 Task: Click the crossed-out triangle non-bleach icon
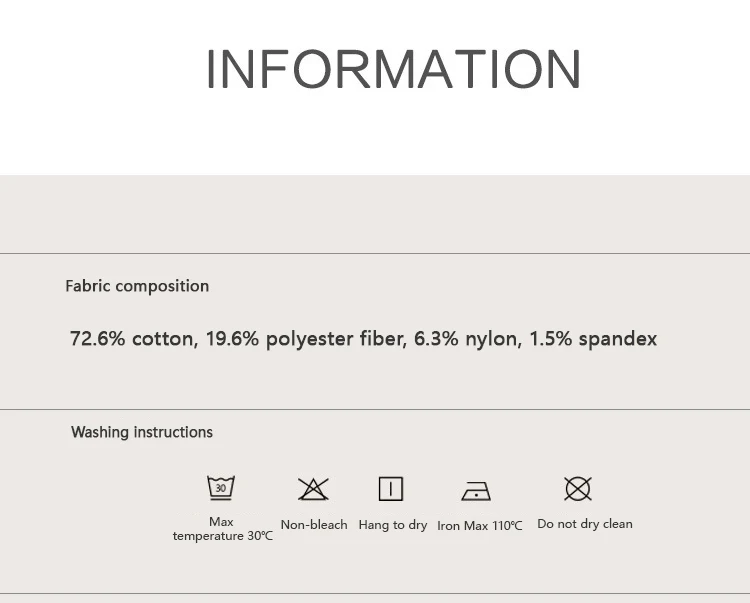pyautogui.click(x=313, y=489)
